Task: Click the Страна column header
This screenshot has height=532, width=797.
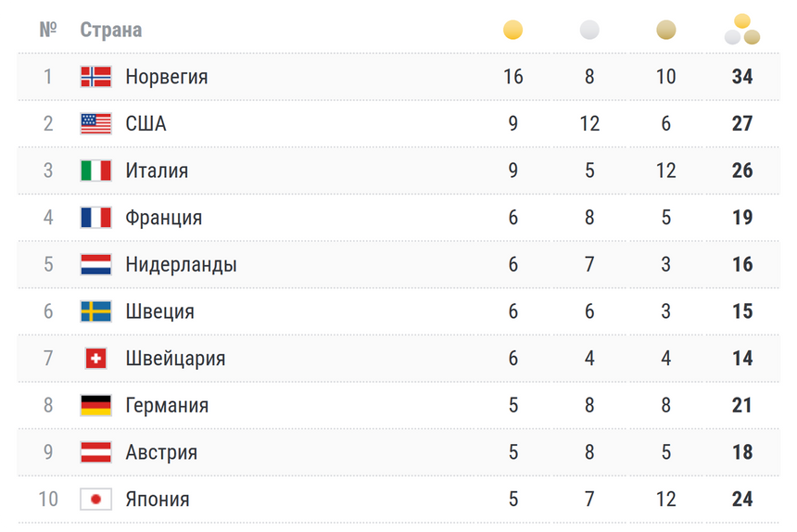Action: (x=111, y=30)
